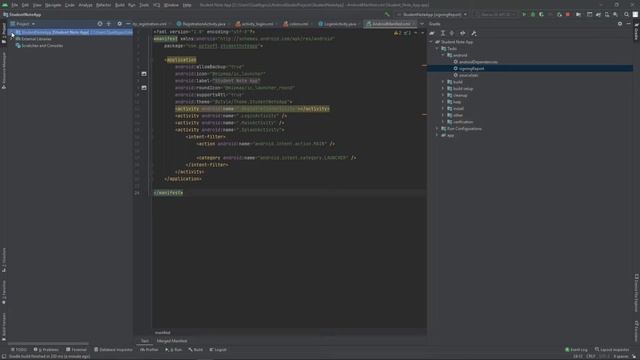Open Project panel settings gear

pyautogui.click(x=119, y=24)
